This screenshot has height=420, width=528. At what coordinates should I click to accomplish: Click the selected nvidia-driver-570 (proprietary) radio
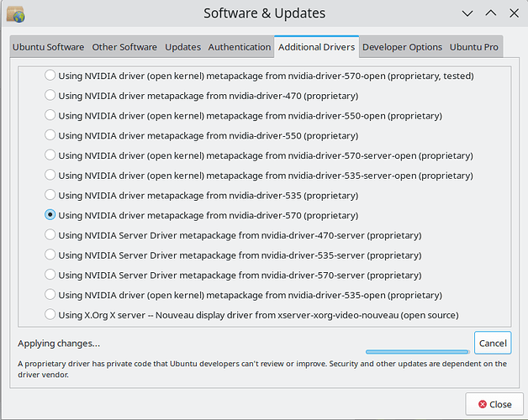pyautogui.click(x=50, y=215)
